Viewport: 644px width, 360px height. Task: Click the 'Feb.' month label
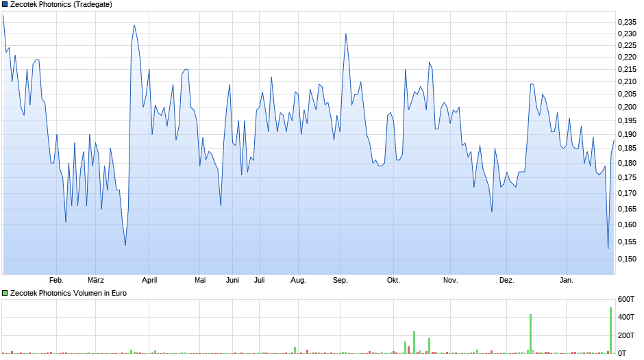(x=56, y=281)
